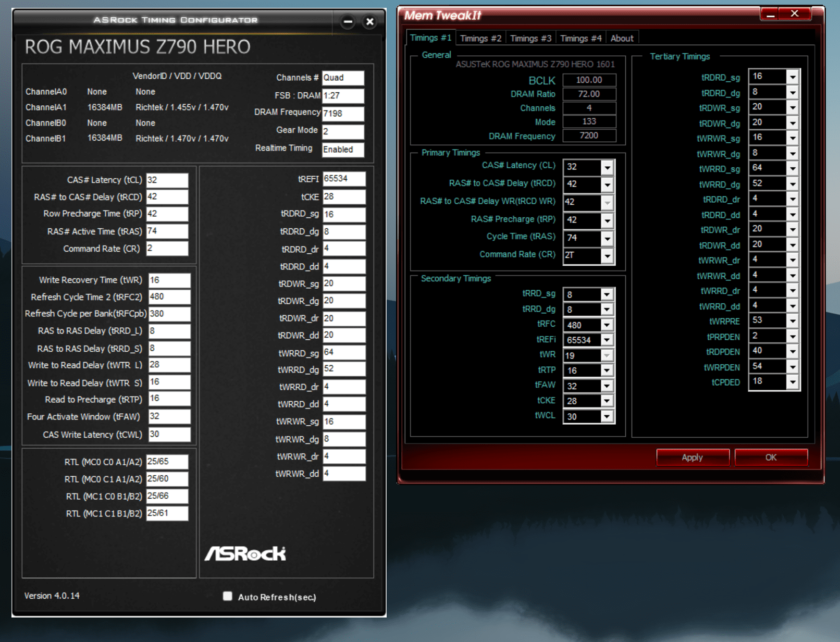Click the Gear Mode field

pos(343,131)
